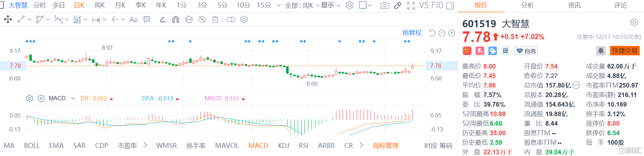Image resolution: width=644 pixels, height=156 pixels.
Task: Open the 显示 display dropdown
Action: 331,6
